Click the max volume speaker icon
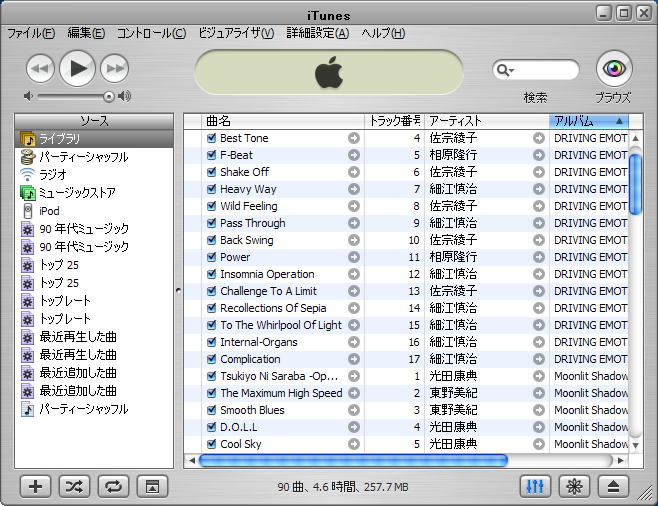Viewport: 658px width, 506px height. coord(124,97)
